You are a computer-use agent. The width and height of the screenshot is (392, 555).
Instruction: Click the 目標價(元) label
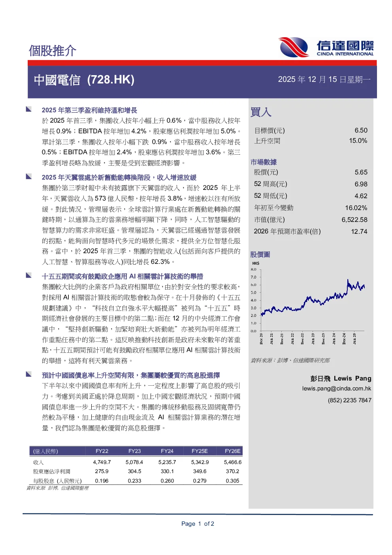tap(269, 131)
